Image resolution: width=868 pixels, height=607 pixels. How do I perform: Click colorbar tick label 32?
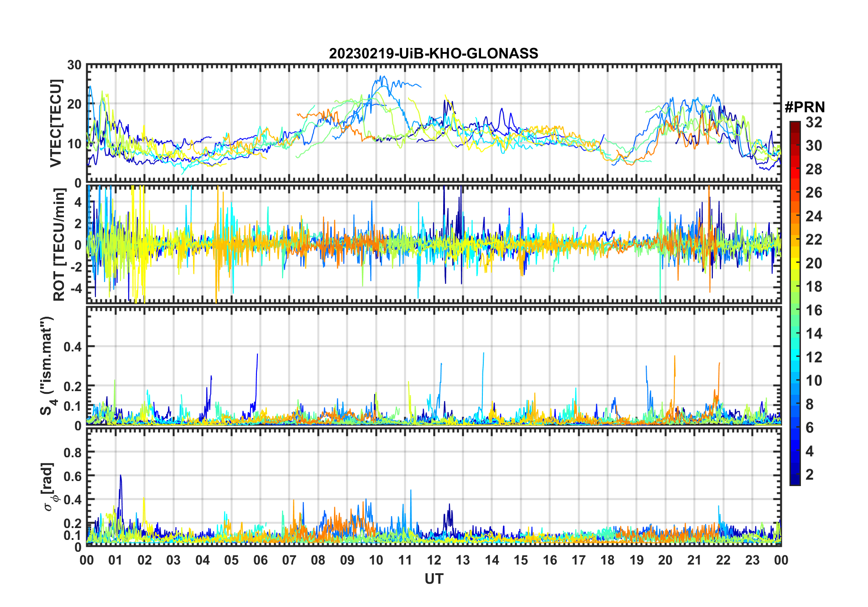(x=814, y=122)
